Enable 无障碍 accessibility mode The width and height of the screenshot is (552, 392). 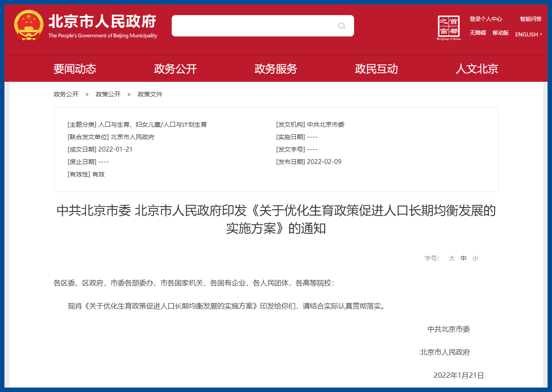click(478, 33)
